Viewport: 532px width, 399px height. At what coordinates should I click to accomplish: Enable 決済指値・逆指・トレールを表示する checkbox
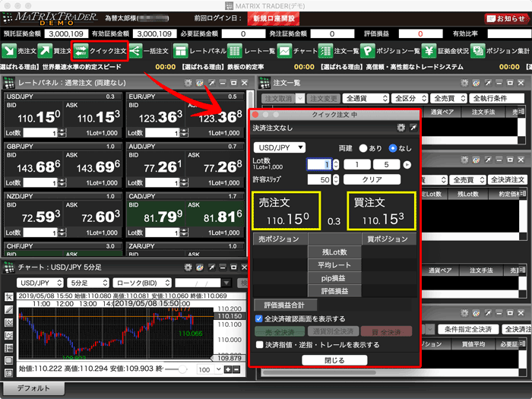coord(260,345)
